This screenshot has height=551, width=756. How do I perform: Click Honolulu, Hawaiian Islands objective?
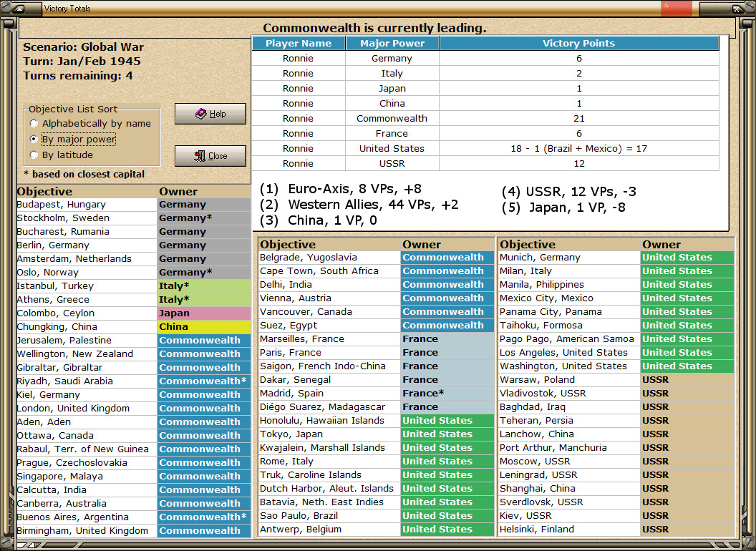[x=329, y=420]
